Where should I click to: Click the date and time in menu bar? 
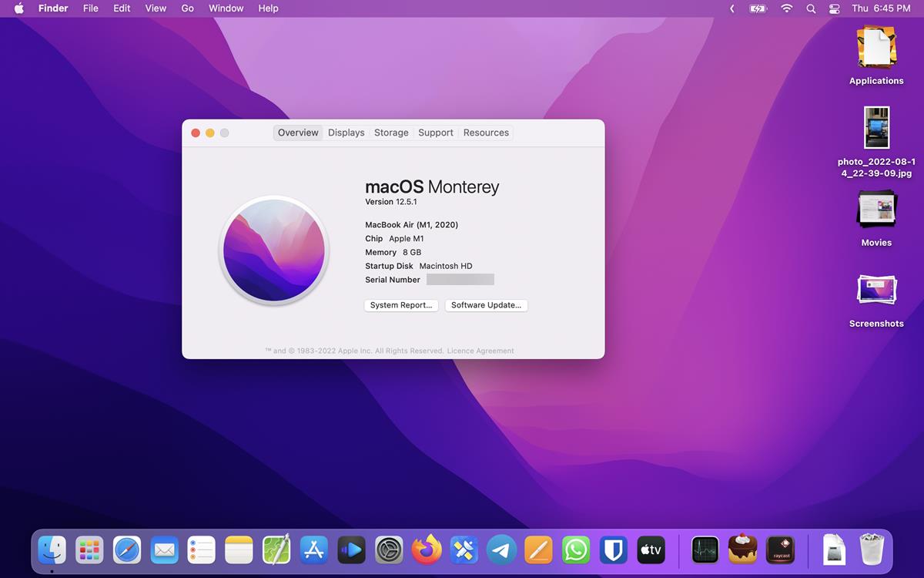pos(881,8)
